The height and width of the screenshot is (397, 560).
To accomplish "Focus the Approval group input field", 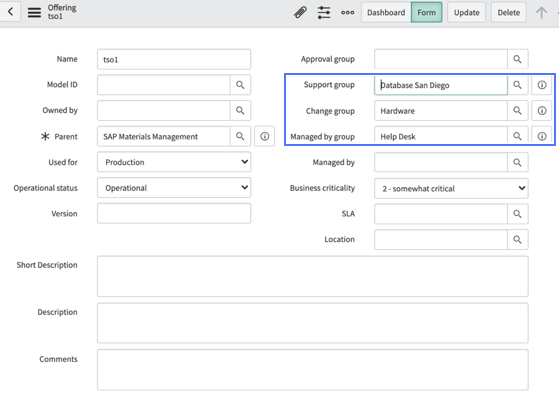I will (441, 59).
